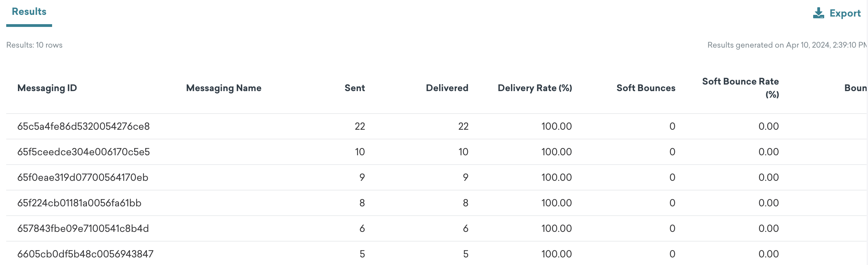This screenshot has height=265, width=868.
Task: Click the results generated timestamp text
Action: coord(787,45)
